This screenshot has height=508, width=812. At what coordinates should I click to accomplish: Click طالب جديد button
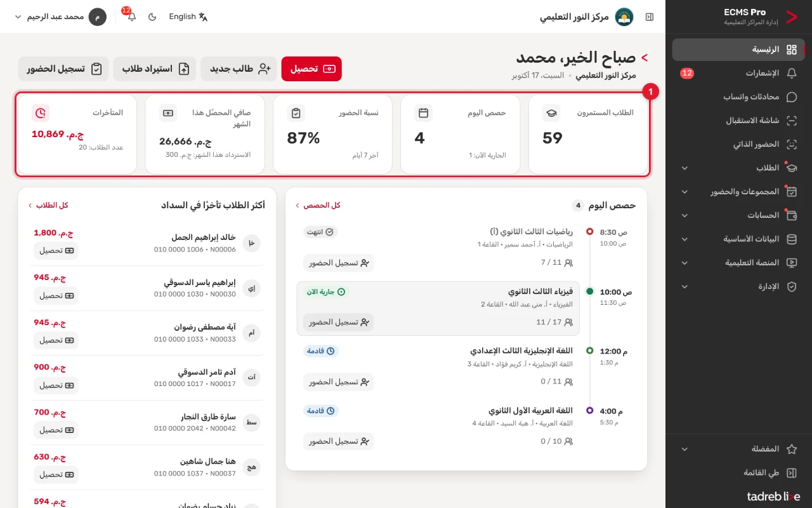click(x=239, y=69)
